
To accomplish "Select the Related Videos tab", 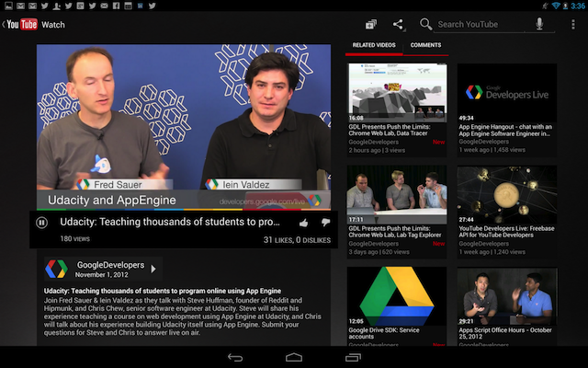I will point(374,45).
